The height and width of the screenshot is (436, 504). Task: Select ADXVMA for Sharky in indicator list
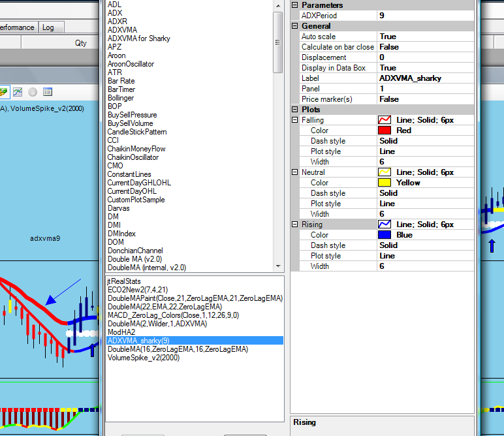(x=139, y=39)
